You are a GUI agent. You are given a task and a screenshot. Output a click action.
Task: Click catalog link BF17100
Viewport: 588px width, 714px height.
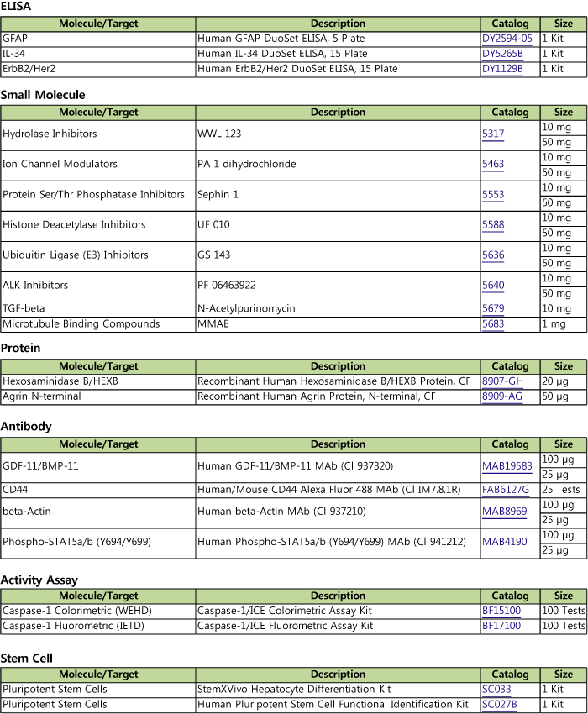tap(501, 626)
